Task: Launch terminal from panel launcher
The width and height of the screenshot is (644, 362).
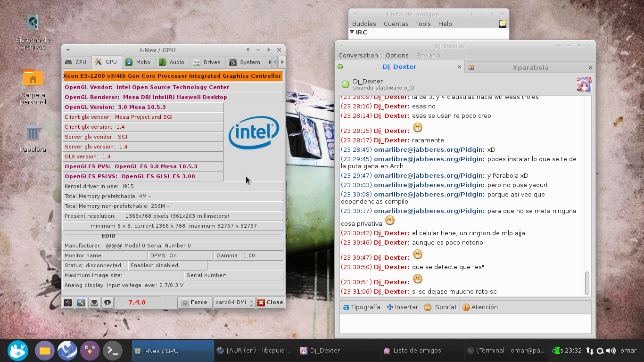Action: click(113, 351)
